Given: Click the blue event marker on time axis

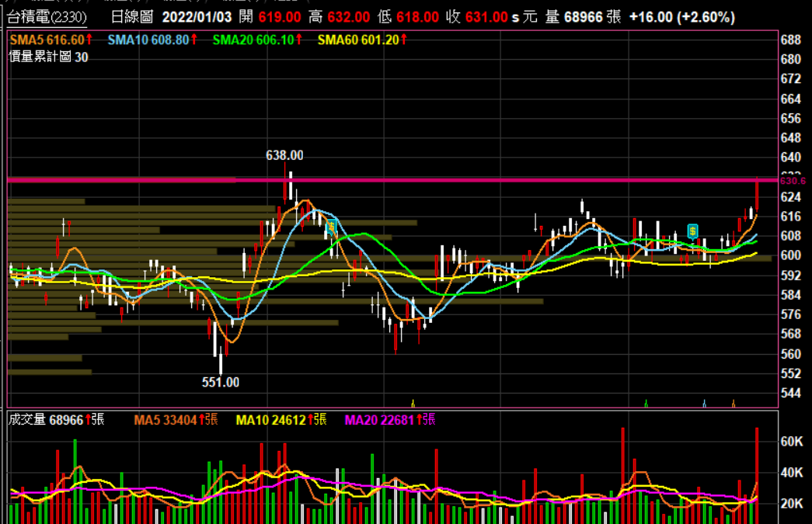Looking at the screenshot, I should pyautogui.click(x=704, y=403).
